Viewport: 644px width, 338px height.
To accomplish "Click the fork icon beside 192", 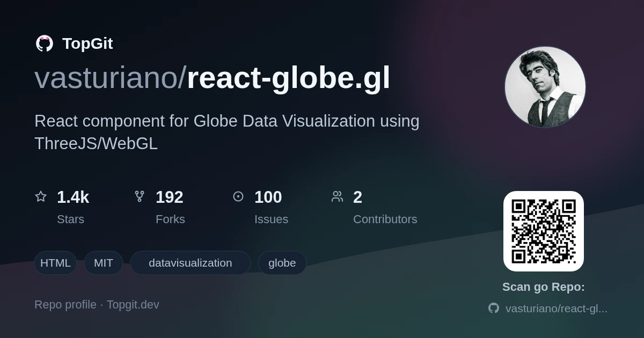I will pos(140,196).
